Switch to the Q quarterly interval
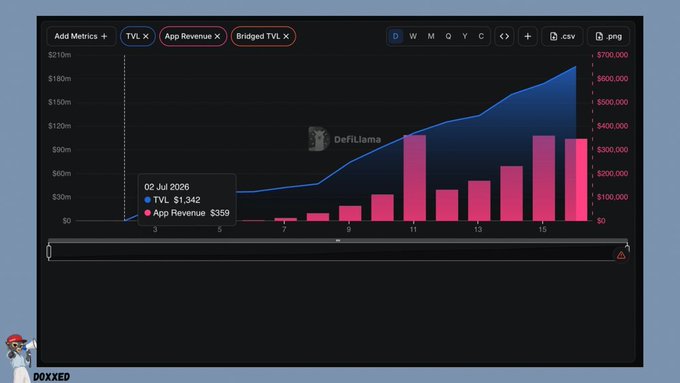680x383 pixels. 448,36
